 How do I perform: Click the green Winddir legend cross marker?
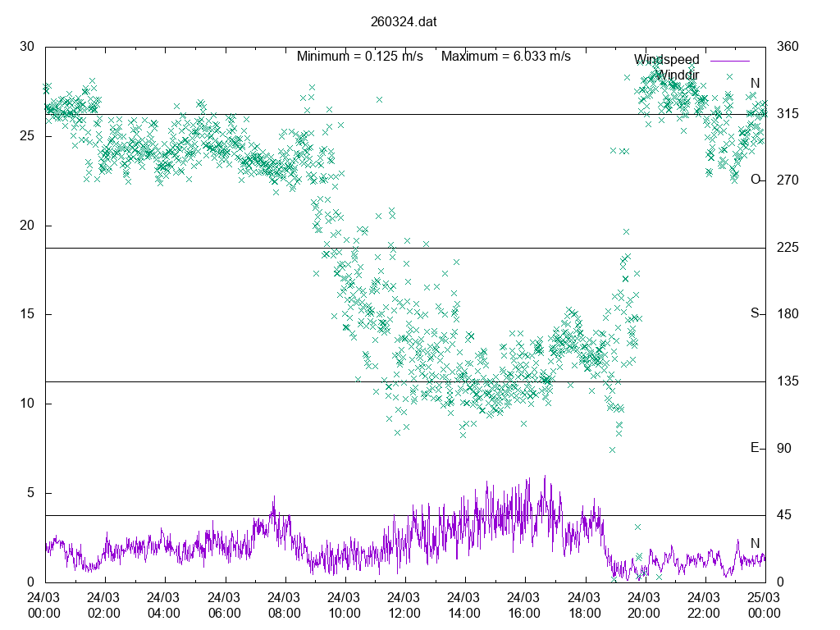pyautogui.click(x=729, y=76)
